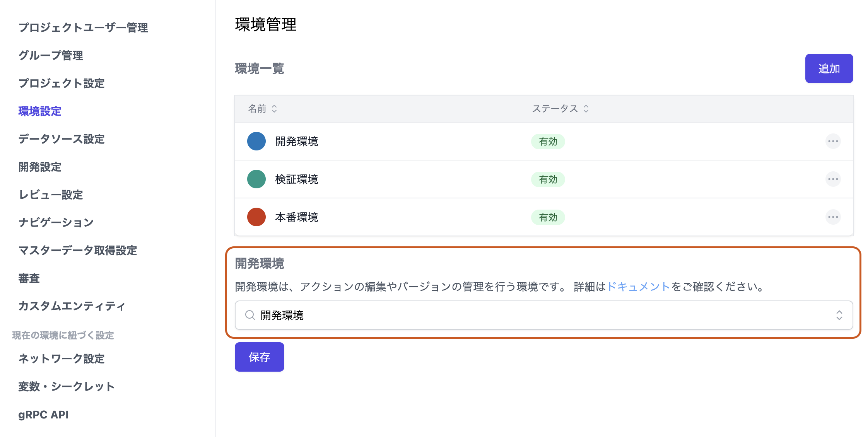Click the search icon in 開発環境 selector
This screenshot has width=868, height=437.
tap(250, 315)
